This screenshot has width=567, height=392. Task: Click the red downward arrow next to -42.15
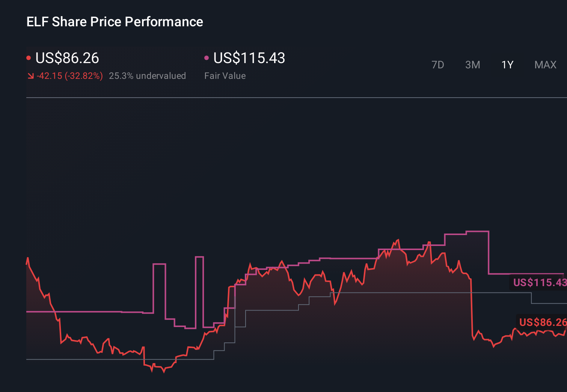coord(31,75)
